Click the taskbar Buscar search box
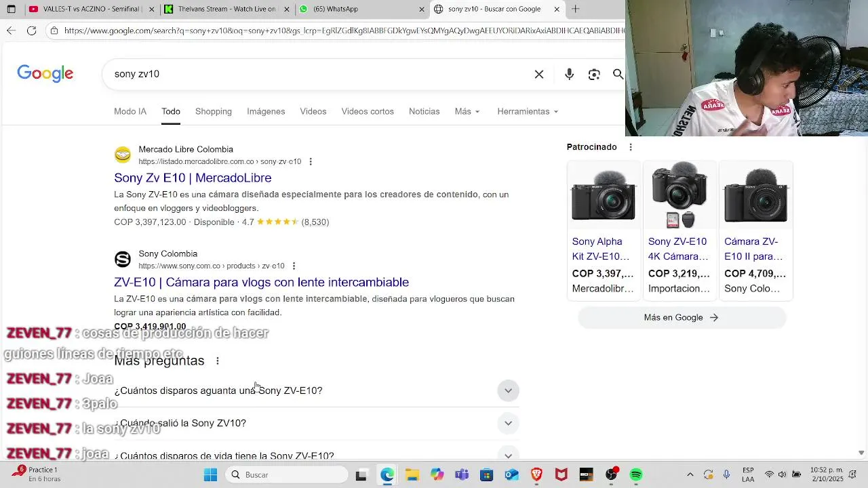Image resolution: width=868 pixels, height=488 pixels. pos(288,475)
